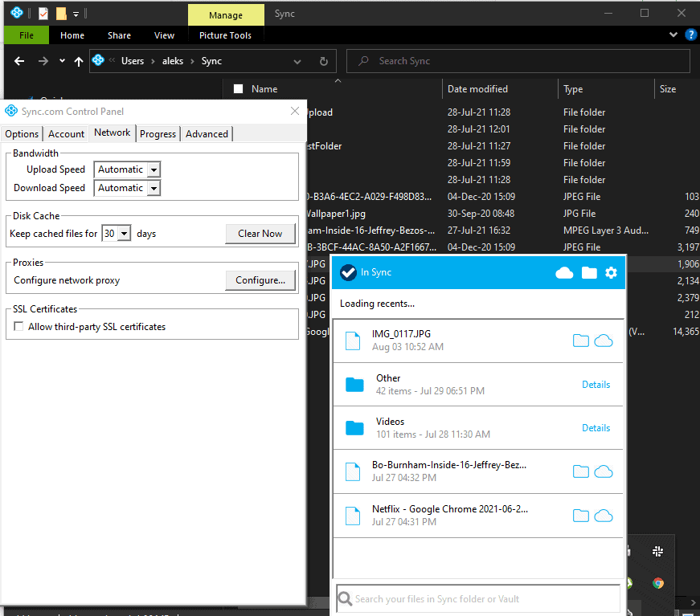This screenshot has width=700, height=616.
Task: Open the Sync settings gear icon
Action: point(611,273)
